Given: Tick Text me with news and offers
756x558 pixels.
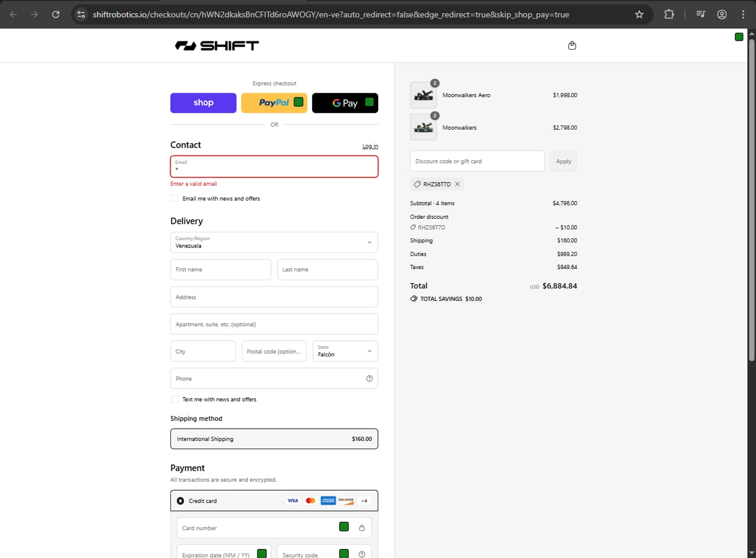Looking at the screenshot, I should pyautogui.click(x=175, y=399).
